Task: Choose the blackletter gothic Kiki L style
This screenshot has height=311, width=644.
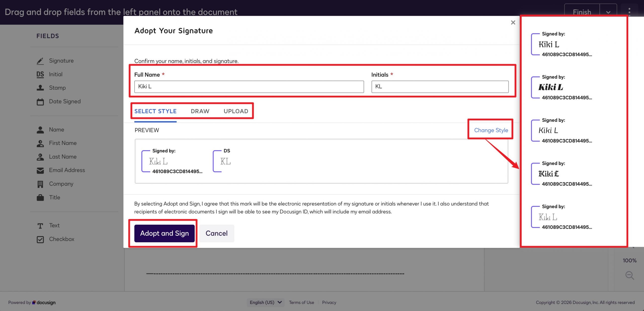Action: [561, 174]
